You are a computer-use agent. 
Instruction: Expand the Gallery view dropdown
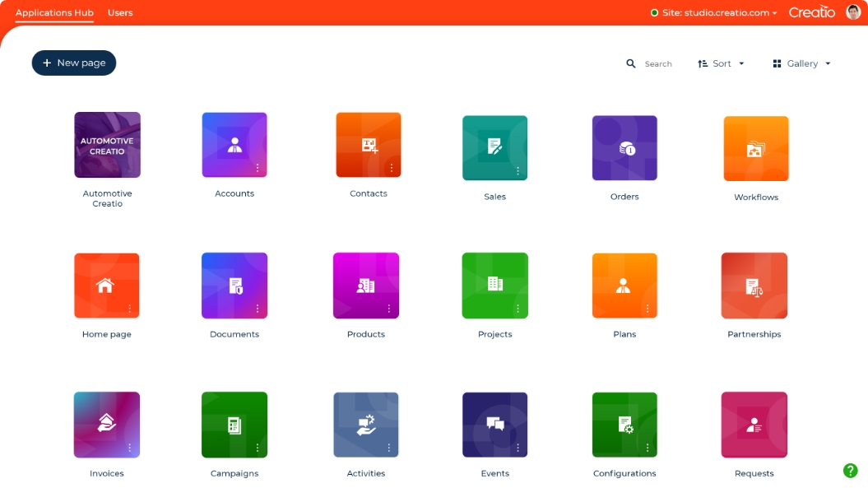point(801,63)
